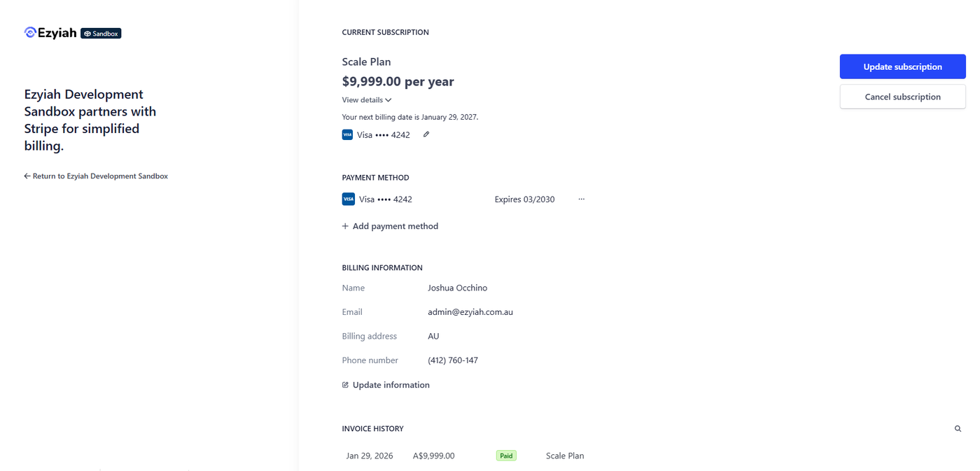Image resolution: width=980 pixels, height=471 pixels.
Task: Click the Paid status badge
Action: point(506,456)
